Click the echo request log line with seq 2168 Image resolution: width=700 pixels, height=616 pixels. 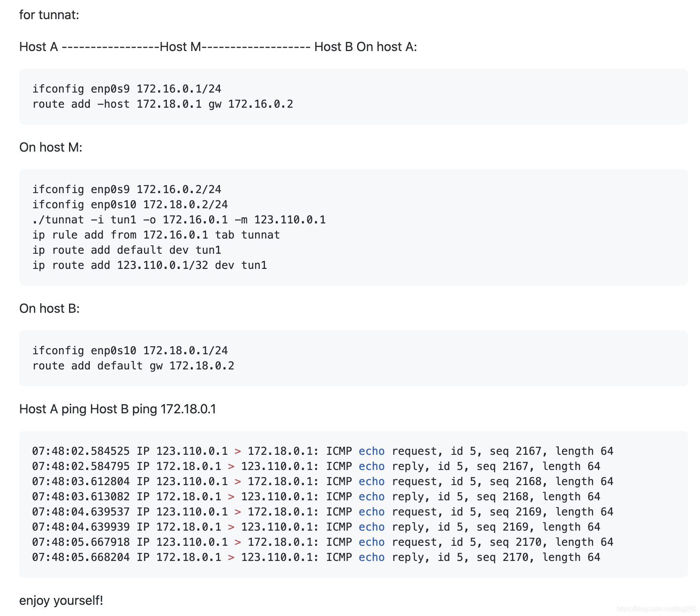coord(322,481)
